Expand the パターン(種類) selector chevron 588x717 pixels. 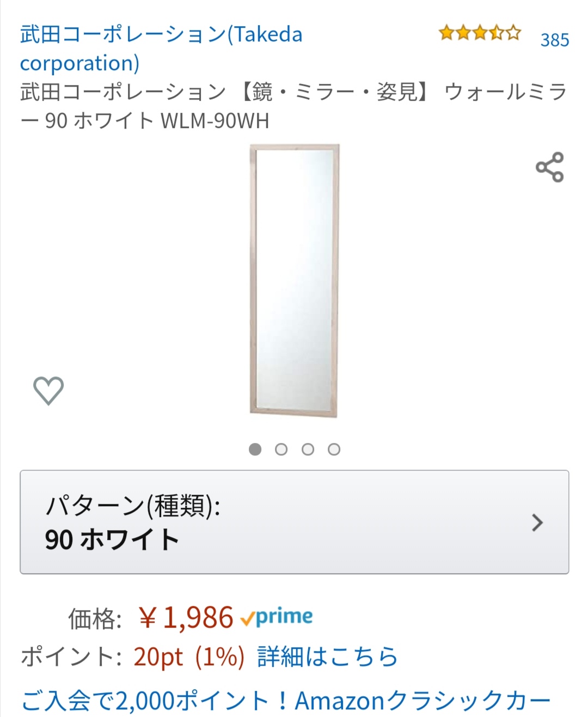(537, 522)
